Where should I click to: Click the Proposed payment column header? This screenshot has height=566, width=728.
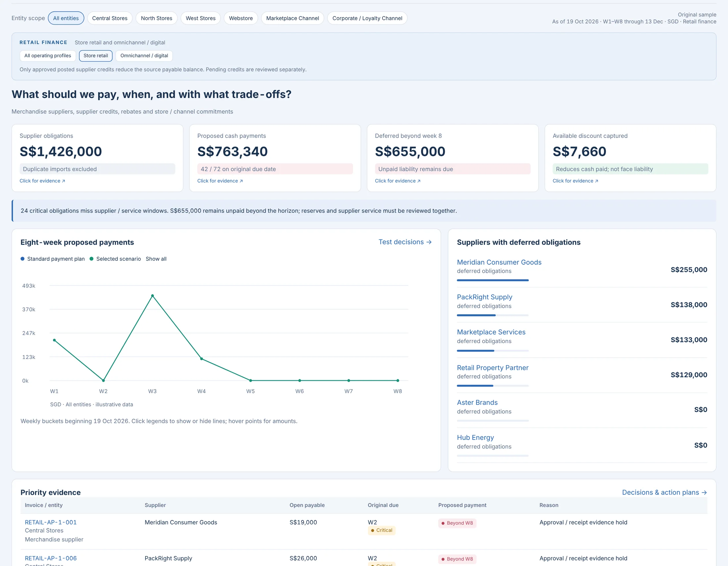462,505
